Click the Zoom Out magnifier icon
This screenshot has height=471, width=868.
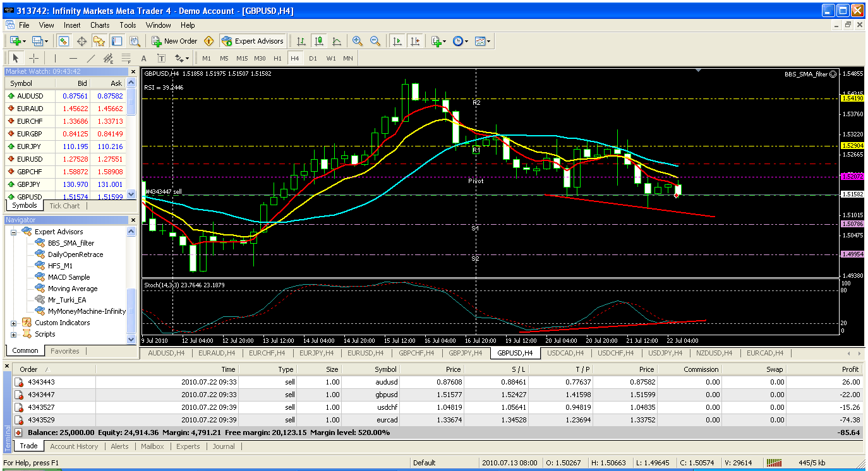tap(375, 41)
